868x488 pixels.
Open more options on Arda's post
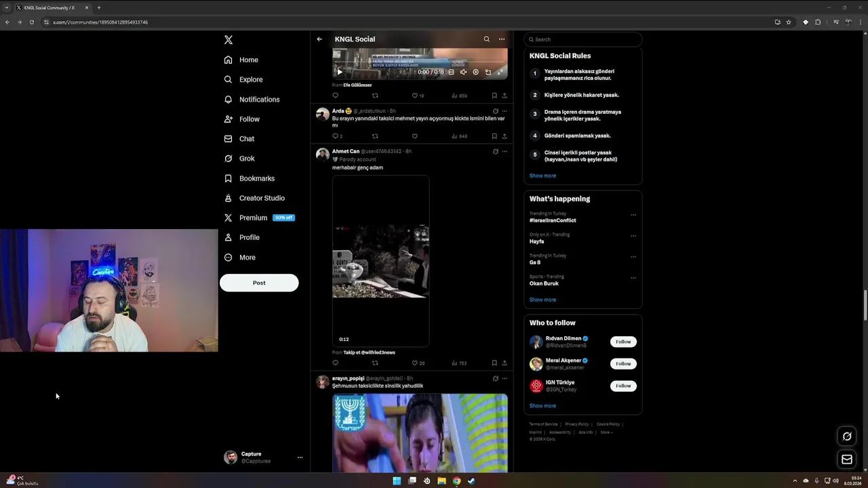coord(504,111)
